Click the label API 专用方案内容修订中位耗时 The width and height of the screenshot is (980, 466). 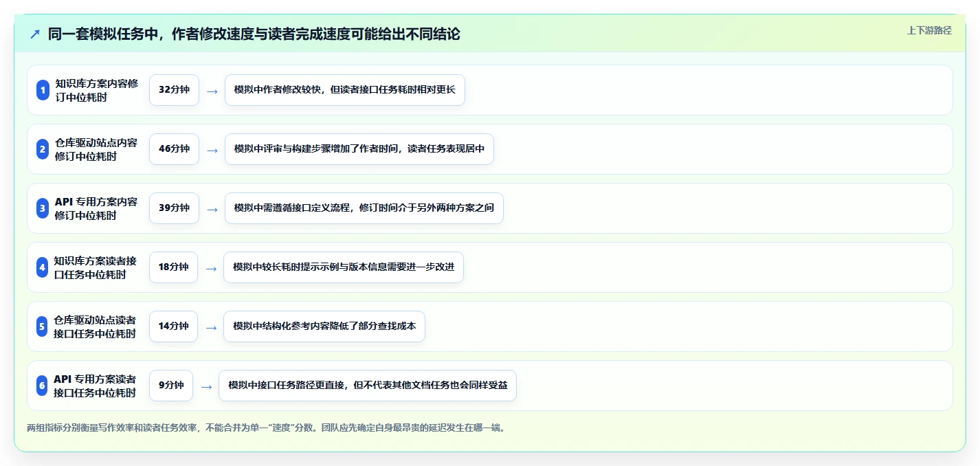click(96, 208)
